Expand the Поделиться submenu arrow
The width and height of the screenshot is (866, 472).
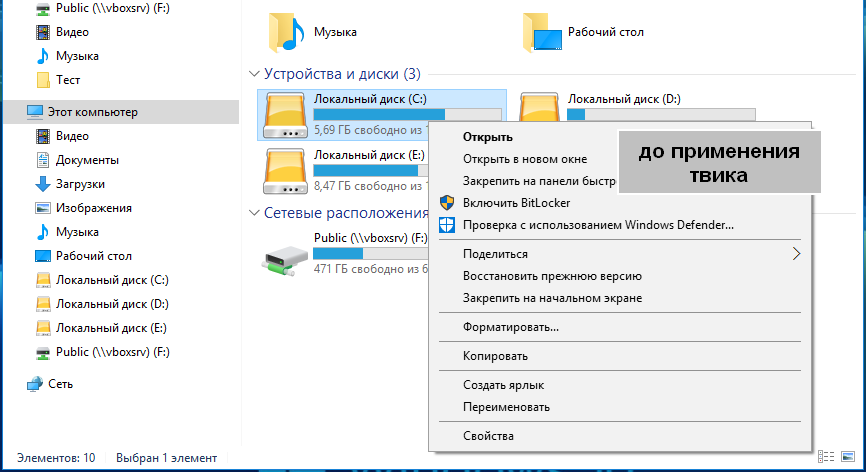tap(796, 254)
